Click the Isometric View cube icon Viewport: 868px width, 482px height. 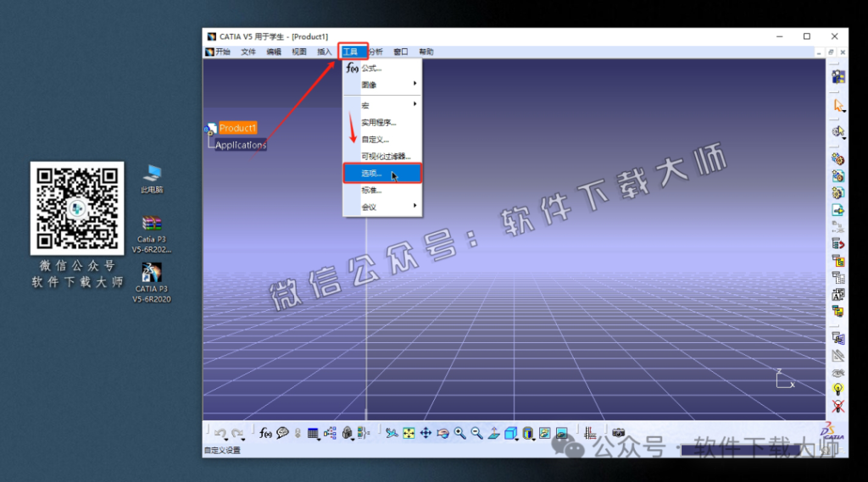pyautogui.click(x=510, y=433)
